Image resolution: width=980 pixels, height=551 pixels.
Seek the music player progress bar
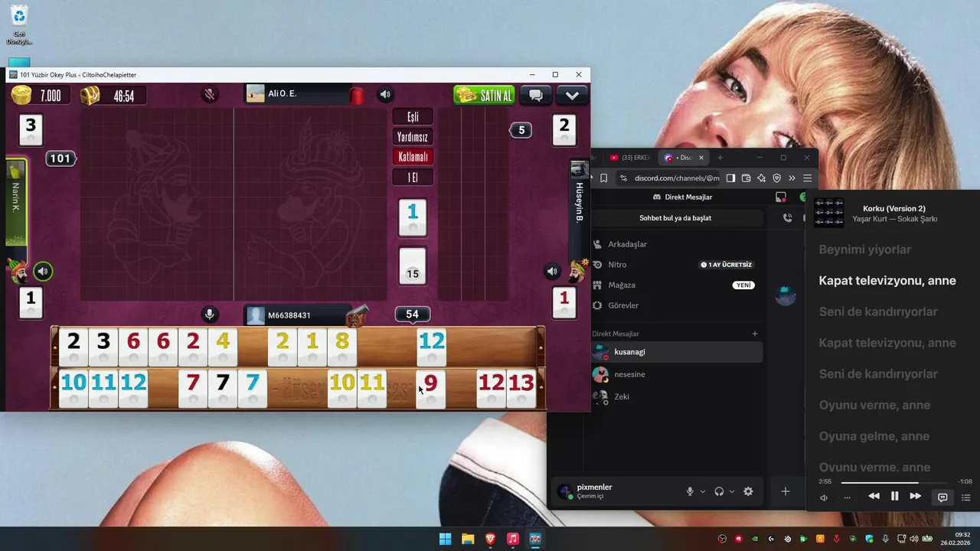coord(895,482)
